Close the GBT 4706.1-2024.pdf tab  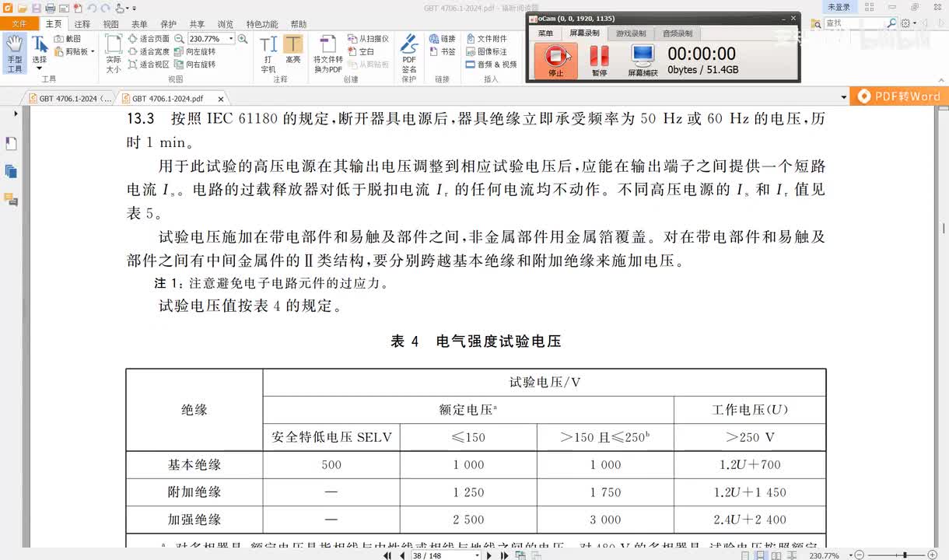click(221, 99)
